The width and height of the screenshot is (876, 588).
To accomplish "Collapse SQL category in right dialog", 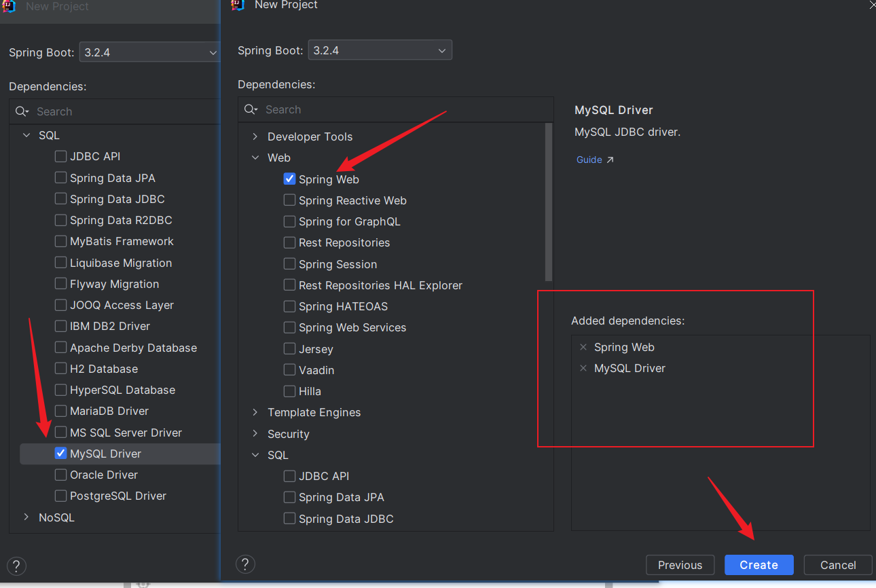I will tap(255, 455).
